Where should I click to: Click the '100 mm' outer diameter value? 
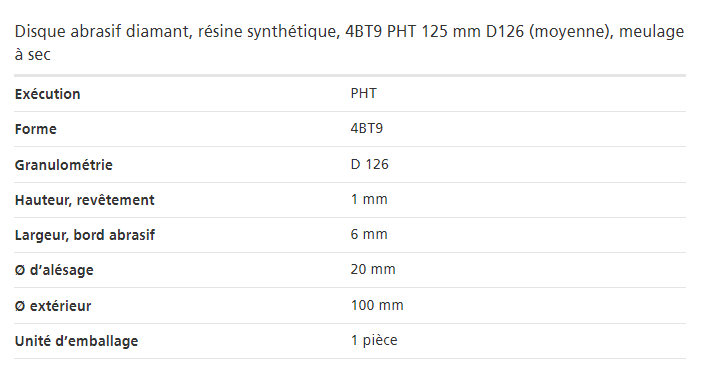[x=377, y=305]
